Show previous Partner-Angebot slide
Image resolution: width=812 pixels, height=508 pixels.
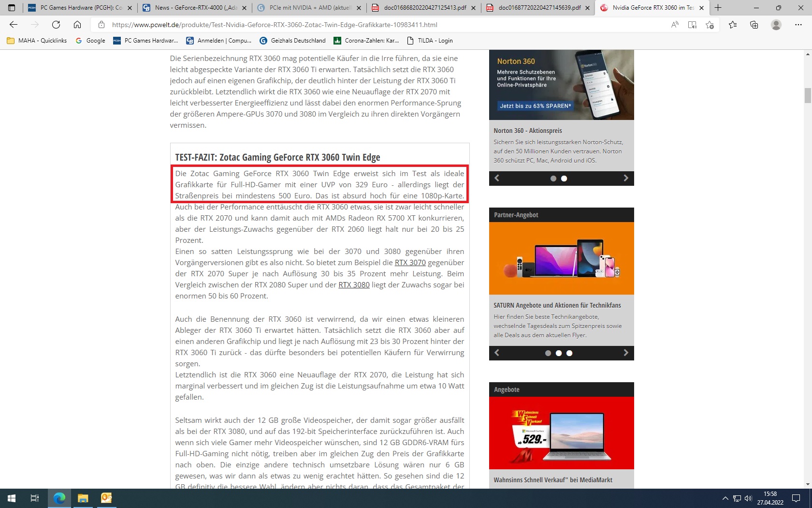(497, 353)
